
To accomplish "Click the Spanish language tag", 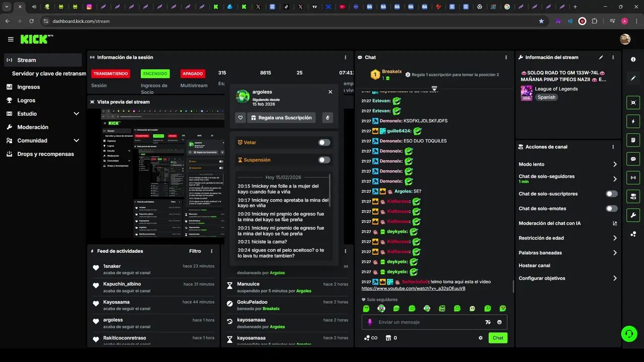I will (x=546, y=98).
